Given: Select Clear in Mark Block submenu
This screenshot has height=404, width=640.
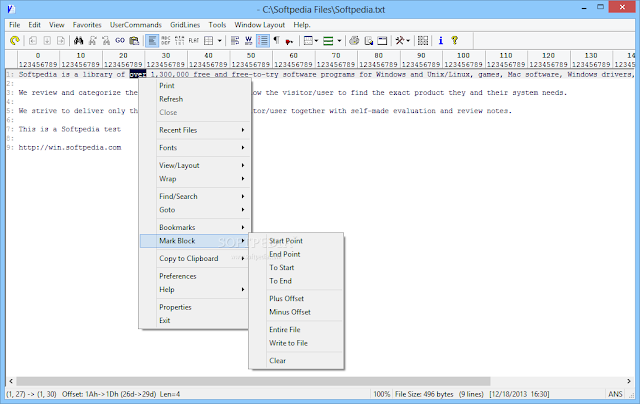Looking at the screenshot, I should point(296,361).
